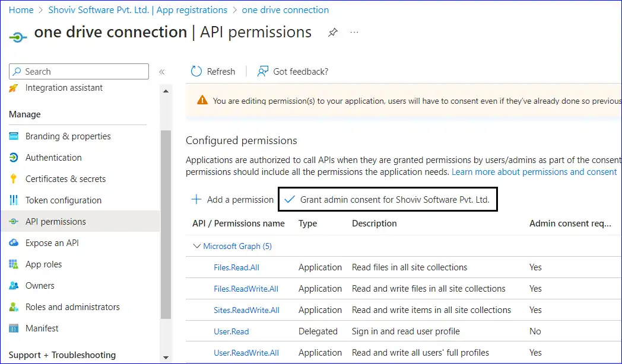The height and width of the screenshot is (364, 622).
Task: Click the Branding & properties icon
Action: pos(14,136)
